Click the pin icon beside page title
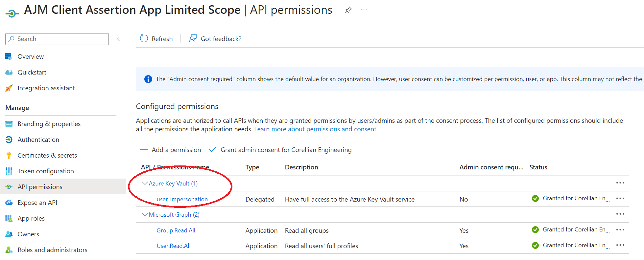 [x=348, y=10]
